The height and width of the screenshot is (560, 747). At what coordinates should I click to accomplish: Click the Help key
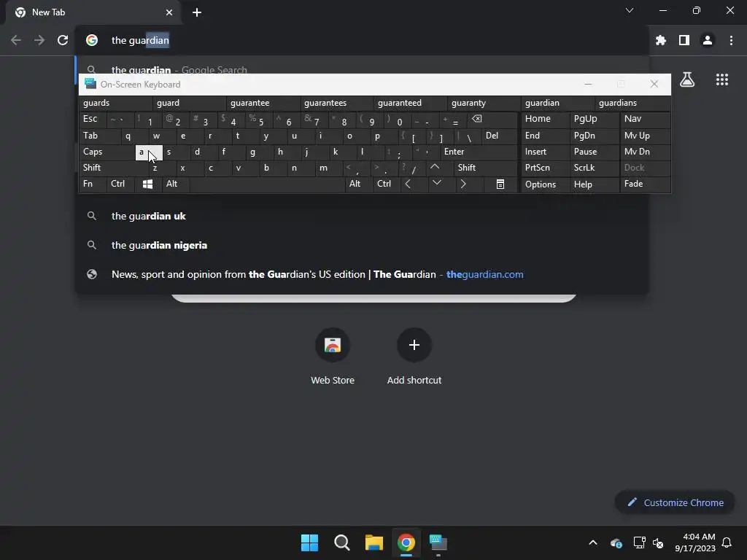click(x=595, y=184)
